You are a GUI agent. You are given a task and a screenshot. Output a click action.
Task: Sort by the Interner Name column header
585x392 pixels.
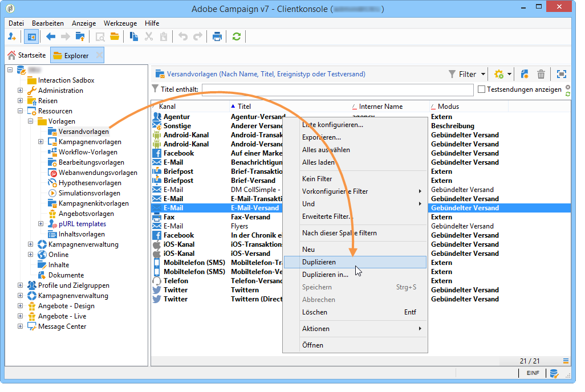tap(390, 107)
